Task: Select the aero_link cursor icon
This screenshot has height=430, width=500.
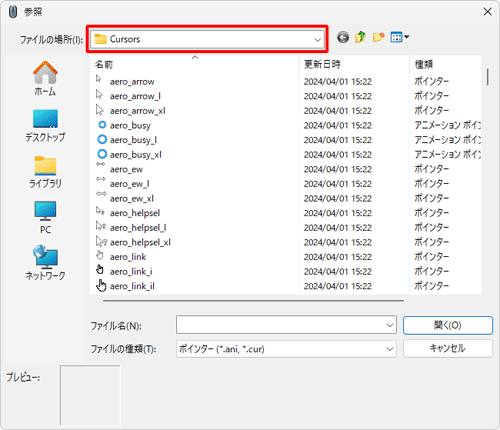Action: coord(100,255)
